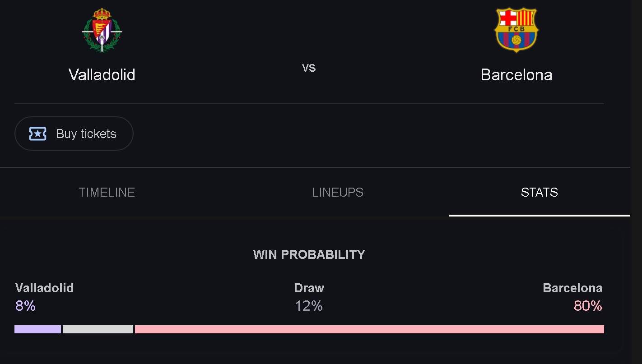The image size is (642, 364).
Task: Click the Barcelona 80% value
Action: (x=588, y=306)
